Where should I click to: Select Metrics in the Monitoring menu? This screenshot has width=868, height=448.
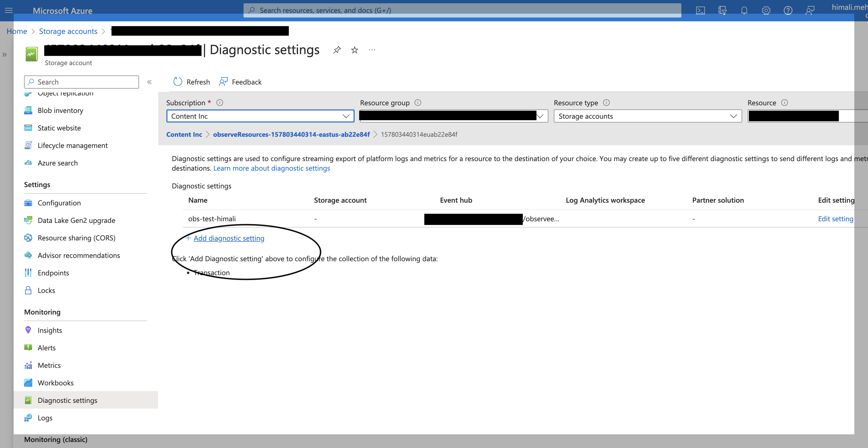click(49, 365)
